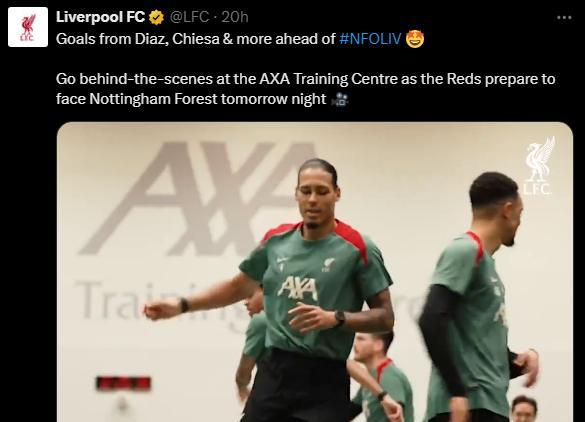This screenshot has width=585, height=422.
Task: Click the LFC crest watermark in the video
Action: click(539, 166)
